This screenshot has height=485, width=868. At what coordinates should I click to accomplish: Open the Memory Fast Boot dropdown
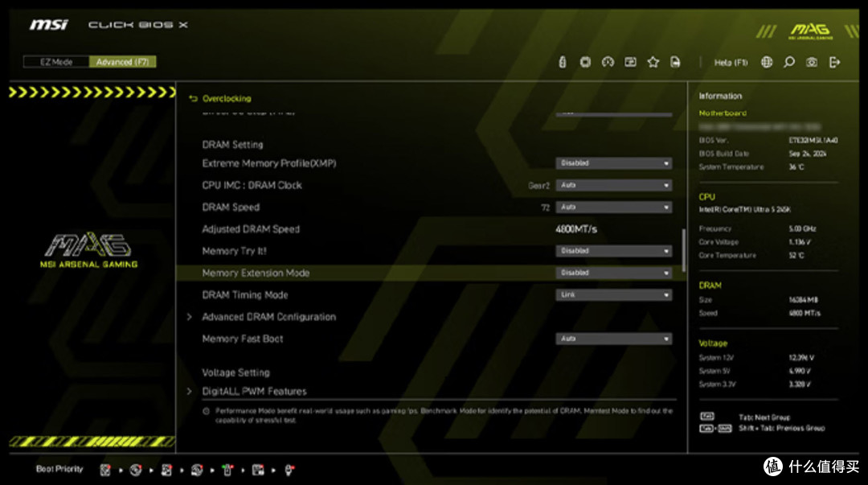[x=614, y=339]
